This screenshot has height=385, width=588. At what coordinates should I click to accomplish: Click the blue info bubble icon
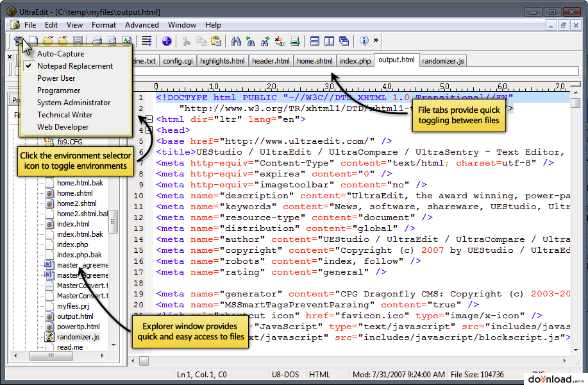point(364,40)
